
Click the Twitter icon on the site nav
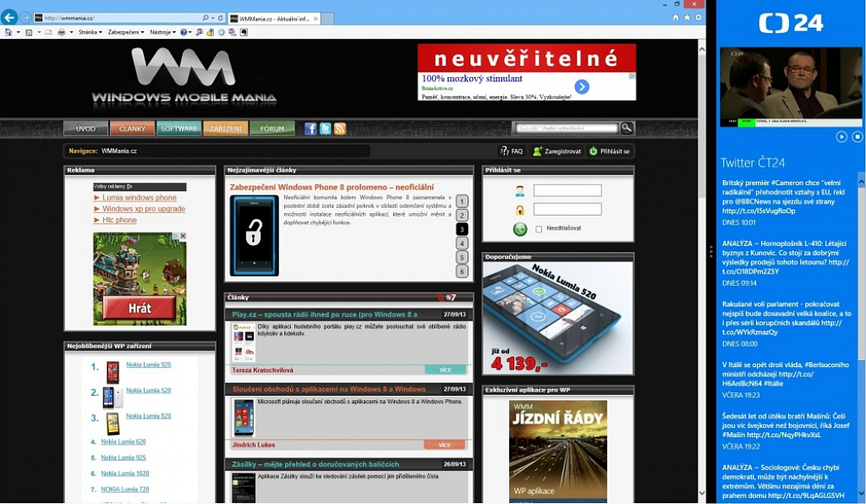(326, 129)
